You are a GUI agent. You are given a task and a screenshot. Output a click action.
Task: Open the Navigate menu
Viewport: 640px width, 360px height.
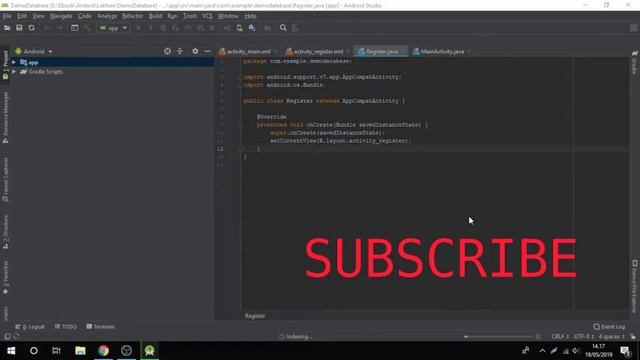point(61,16)
